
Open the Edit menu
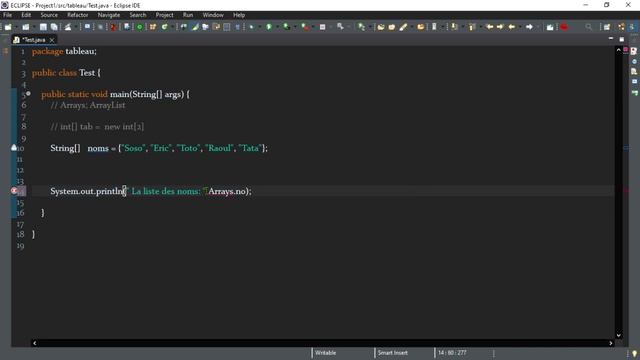(x=26, y=15)
